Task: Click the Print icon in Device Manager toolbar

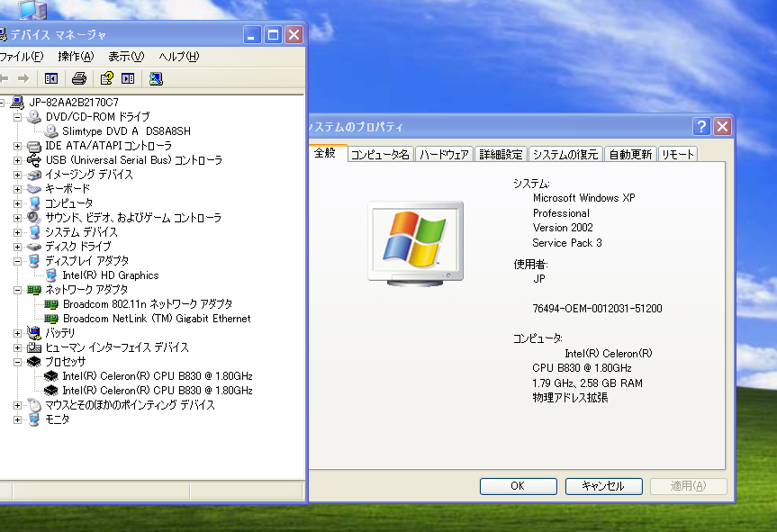Action: click(79, 78)
